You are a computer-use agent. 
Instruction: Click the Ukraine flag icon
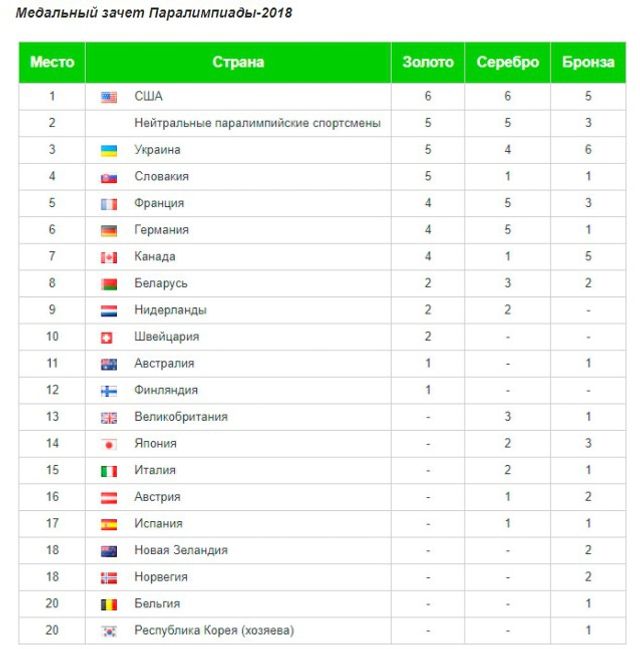[109, 150]
